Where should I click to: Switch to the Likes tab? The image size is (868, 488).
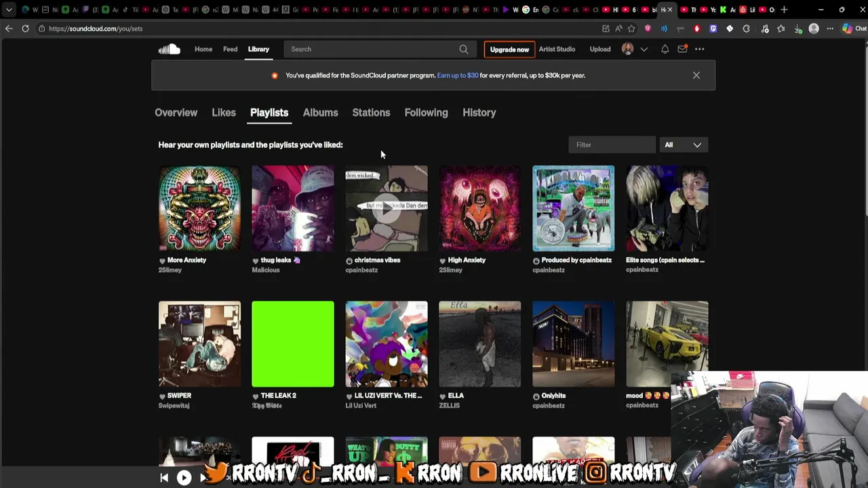[x=224, y=113]
